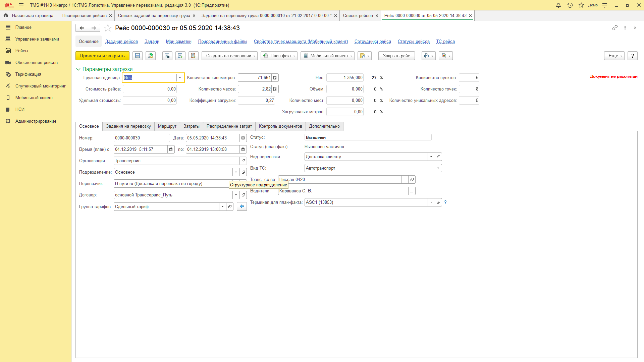Open the calculator for Количество часов
This screenshot has width=644, height=362.
click(x=275, y=89)
